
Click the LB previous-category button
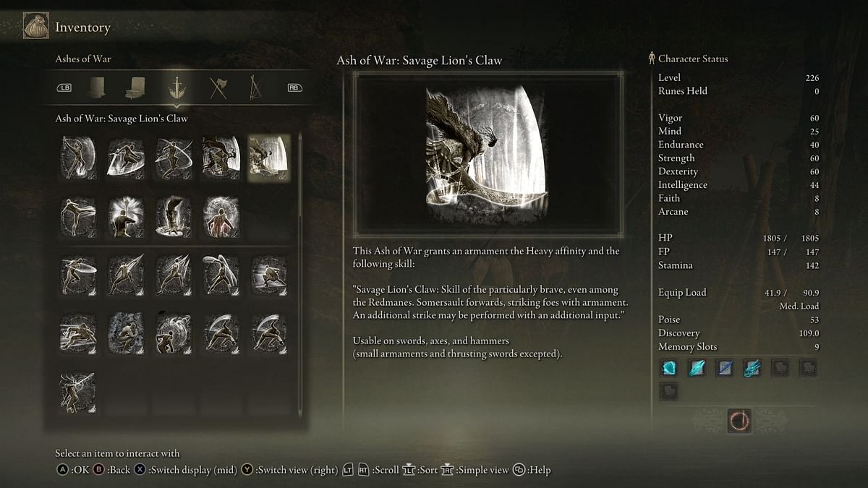pyautogui.click(x=64, y=88)
